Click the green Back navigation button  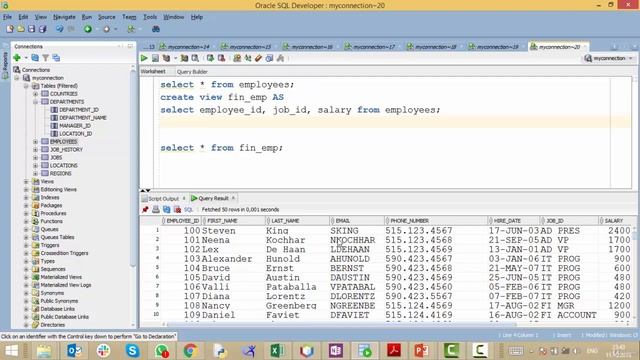click(x=88, y=29)
